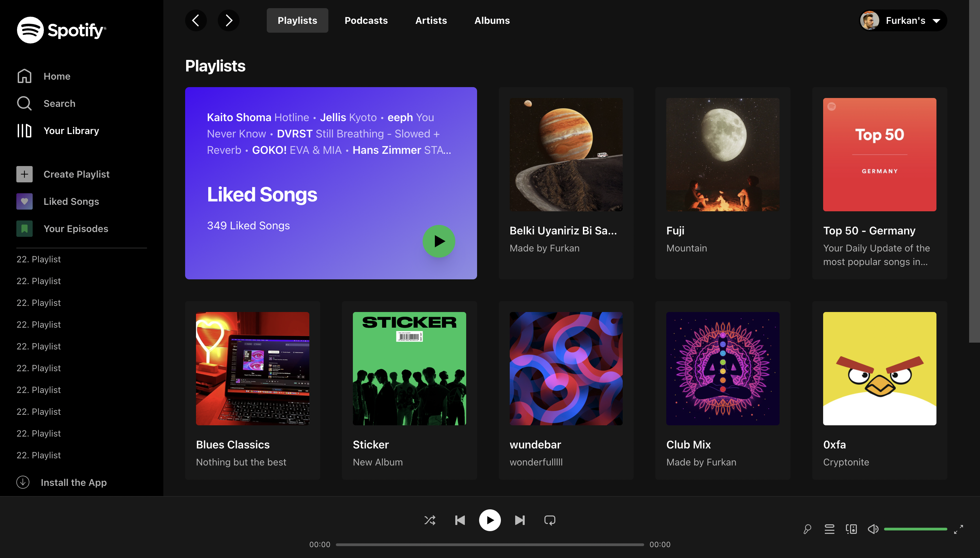Switch to the Albums tab
The image size is (980, 558).
492,20
